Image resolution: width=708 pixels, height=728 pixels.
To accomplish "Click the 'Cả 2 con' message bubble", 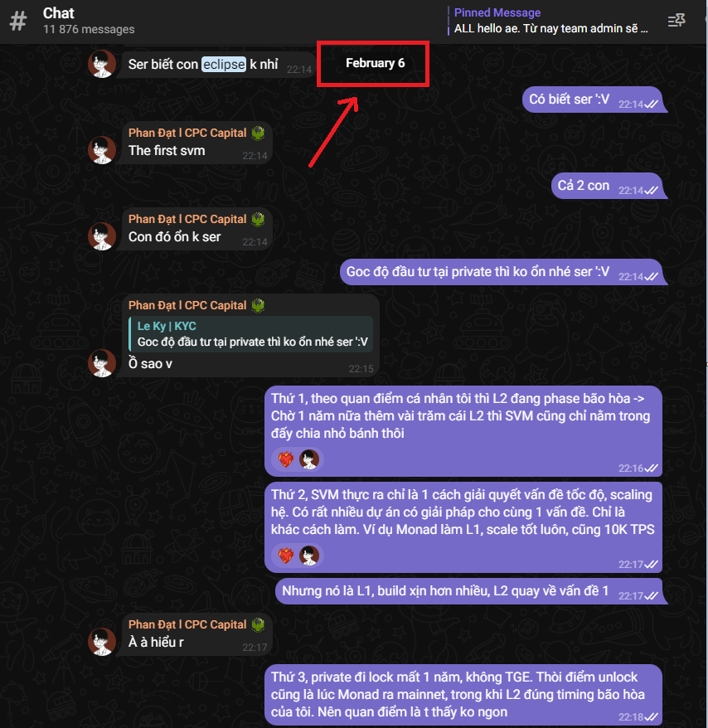I will [609, 186].
